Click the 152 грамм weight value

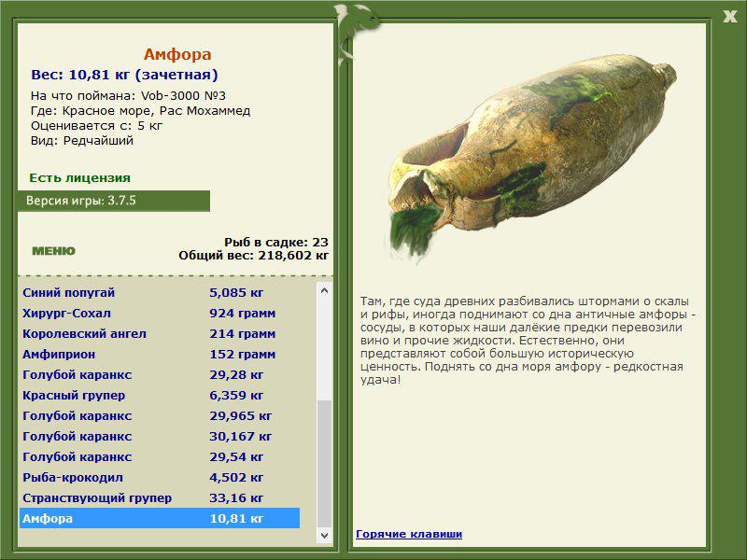pos(243,355)
